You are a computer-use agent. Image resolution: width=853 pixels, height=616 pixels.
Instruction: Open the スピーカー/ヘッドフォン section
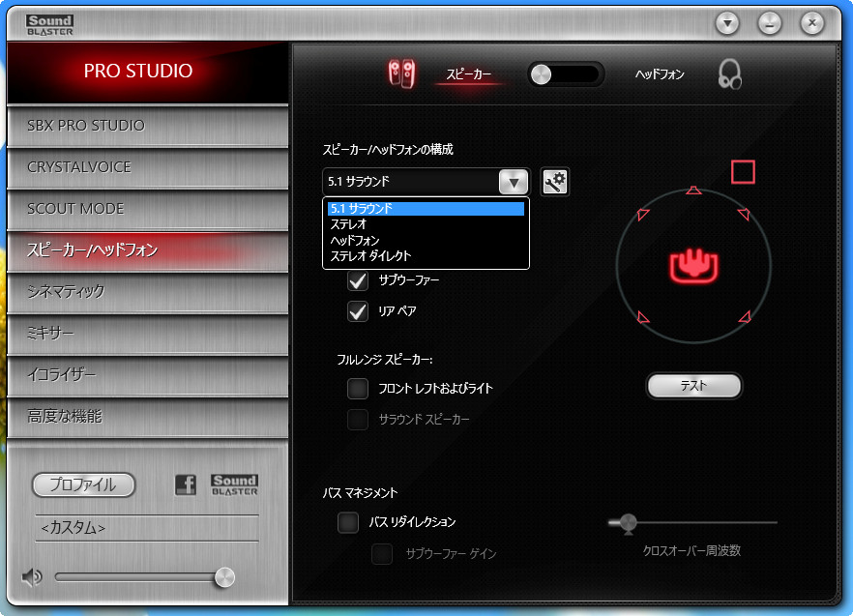[x=147, y=250]
